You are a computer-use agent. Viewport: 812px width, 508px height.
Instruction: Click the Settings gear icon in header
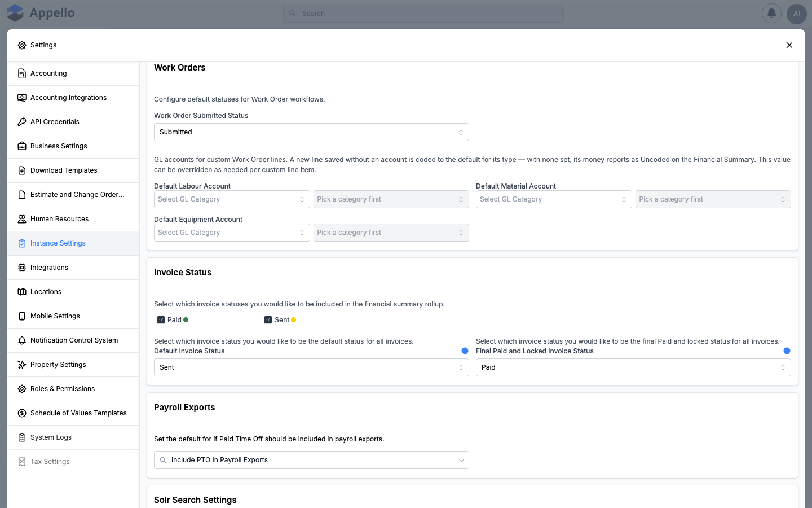22,45
